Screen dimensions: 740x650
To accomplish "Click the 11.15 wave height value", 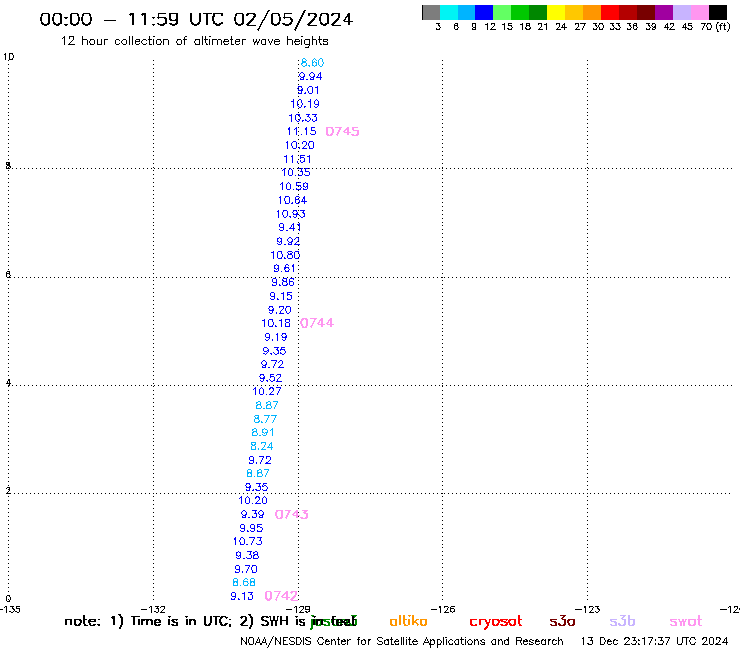I will coord(302,132).
